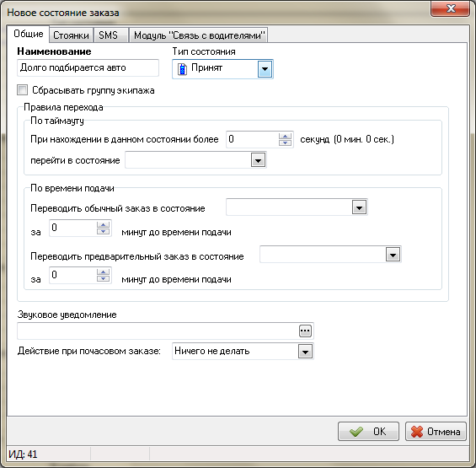Click green checkmark OK button

(x=368, y=431)
